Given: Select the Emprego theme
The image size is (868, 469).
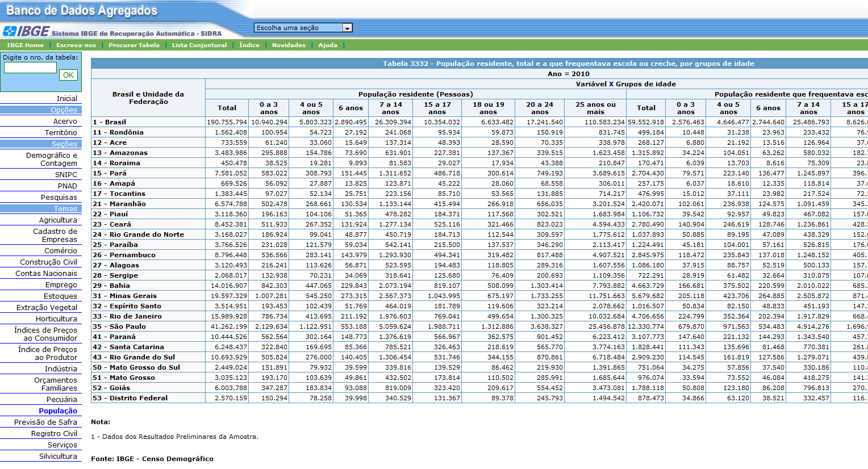Looking at the screenshot, I should [x=61, y=284].
